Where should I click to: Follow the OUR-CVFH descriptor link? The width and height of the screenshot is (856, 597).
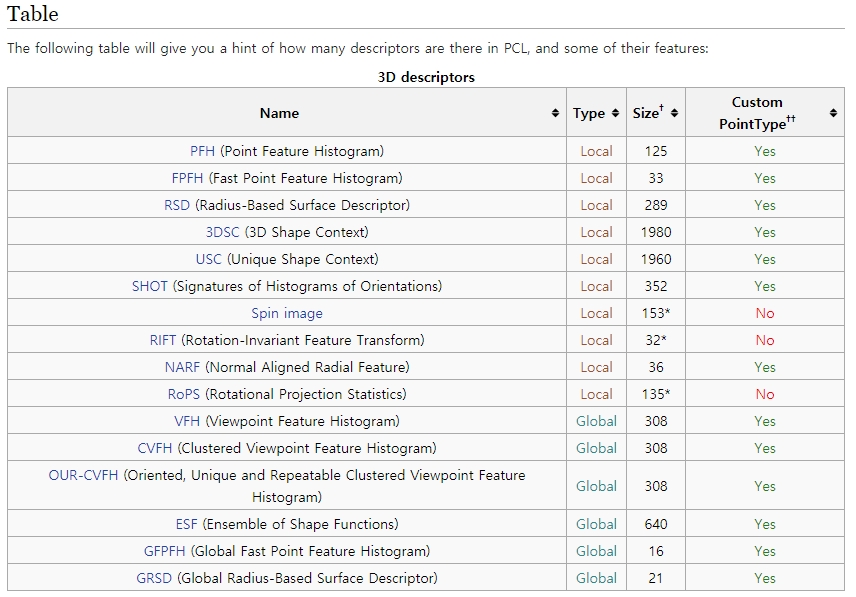(84, 476)
